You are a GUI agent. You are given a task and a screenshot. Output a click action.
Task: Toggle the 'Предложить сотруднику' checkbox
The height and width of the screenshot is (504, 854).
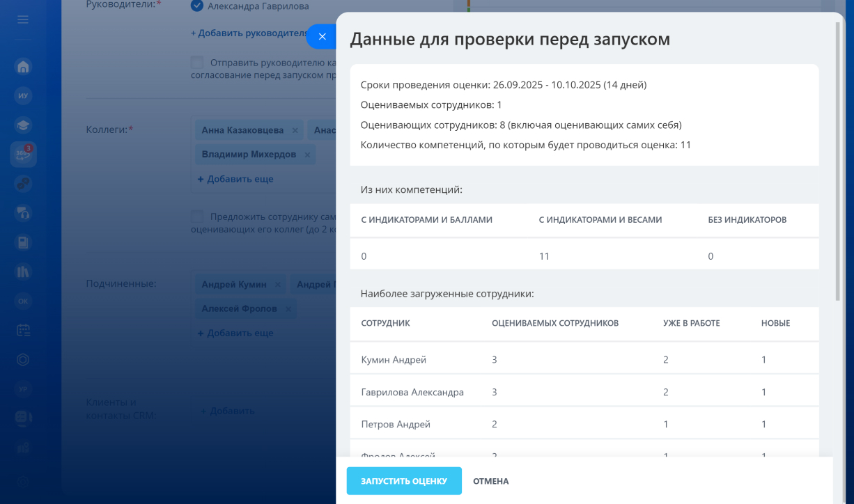tap(197, 216)
